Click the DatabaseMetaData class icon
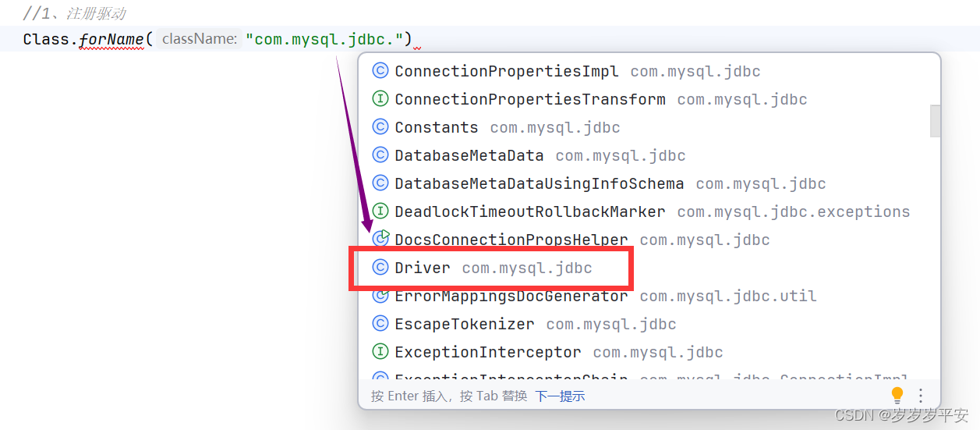This screenshot has width=980, height=430. [x=380, y=155]
